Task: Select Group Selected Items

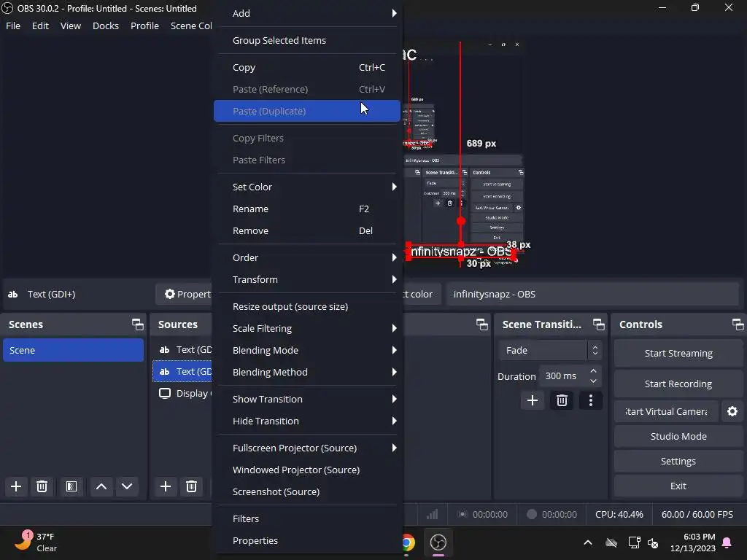Action: 307,41
